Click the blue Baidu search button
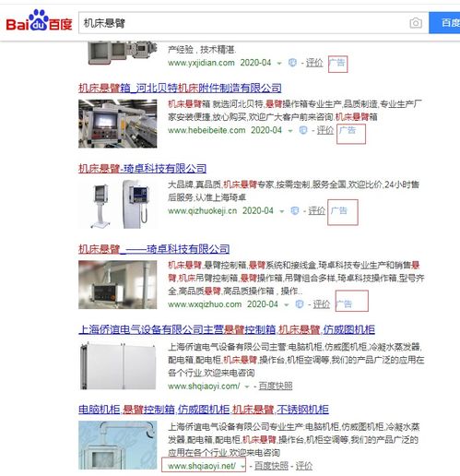The image size is (460, 476). tap(444, 23)
